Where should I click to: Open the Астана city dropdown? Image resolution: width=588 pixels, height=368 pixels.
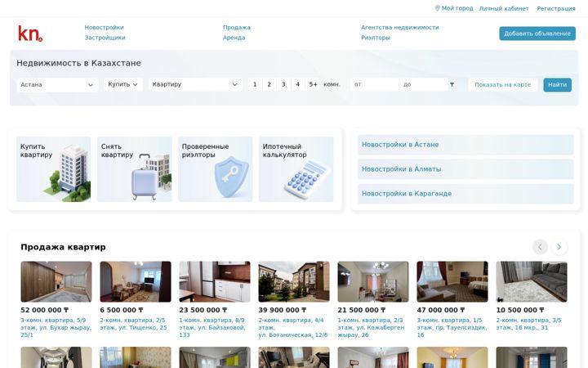point(57,85)
